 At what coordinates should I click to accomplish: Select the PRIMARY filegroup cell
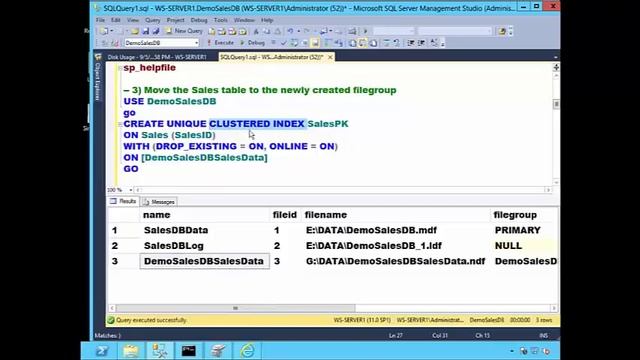(x=524, y=230)
